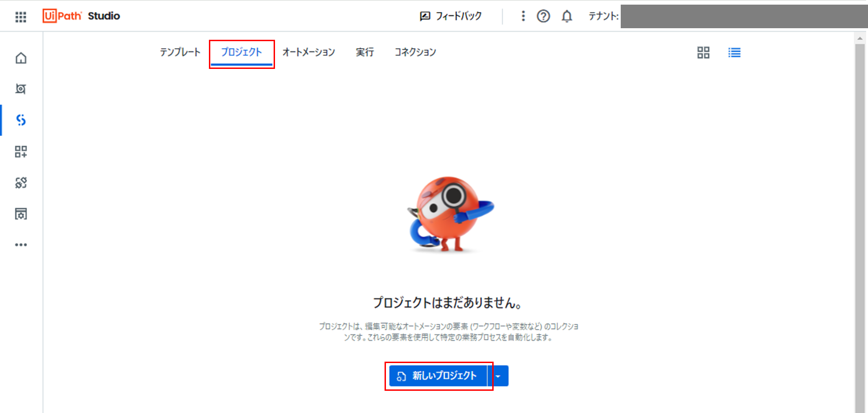Open the コネクション tab
This screenshot has width=868, height=413.
click(x=415, y=52)
